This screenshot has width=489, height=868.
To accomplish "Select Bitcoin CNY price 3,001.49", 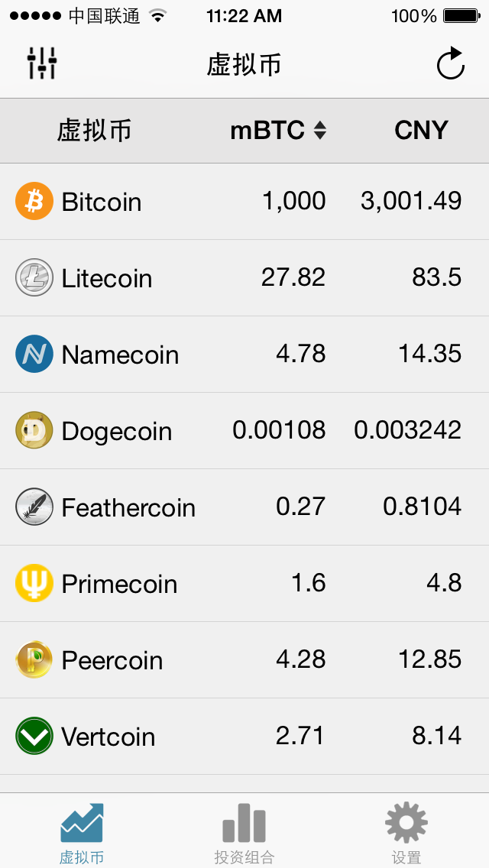I will pos(411,201).
